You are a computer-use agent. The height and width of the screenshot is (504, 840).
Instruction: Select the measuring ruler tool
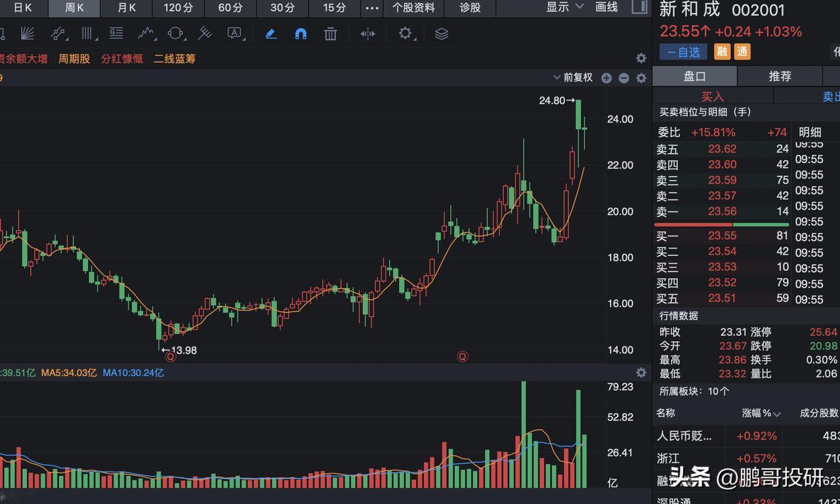pyautogui.click(x=205, y=33)
